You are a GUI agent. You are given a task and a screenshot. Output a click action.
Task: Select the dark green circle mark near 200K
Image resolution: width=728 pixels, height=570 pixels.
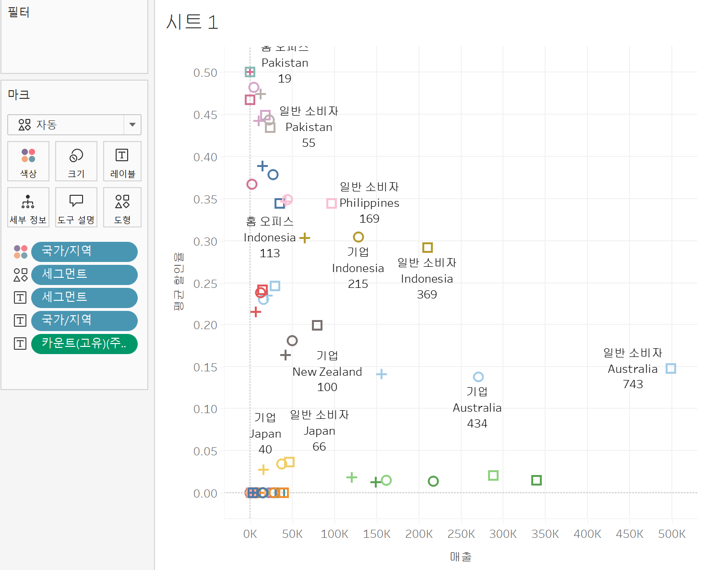pyautogui.click(x=433, y=481)
